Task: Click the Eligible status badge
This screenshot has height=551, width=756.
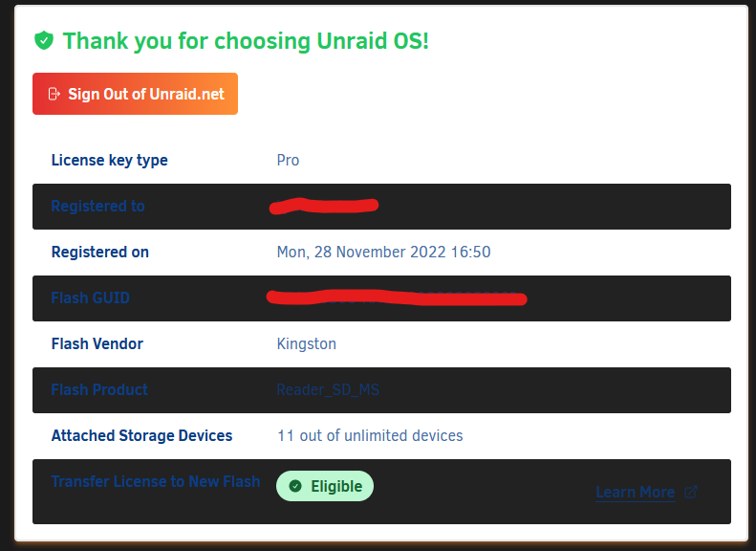Action: [325, 486]
